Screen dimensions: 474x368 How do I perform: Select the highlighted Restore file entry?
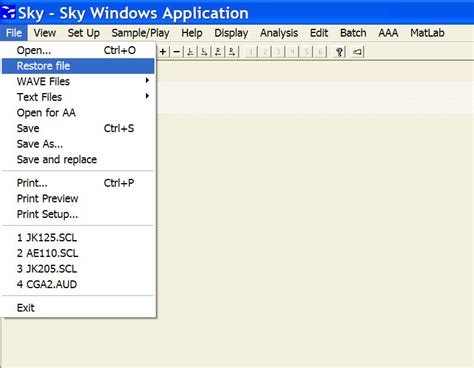coord(78,66)
